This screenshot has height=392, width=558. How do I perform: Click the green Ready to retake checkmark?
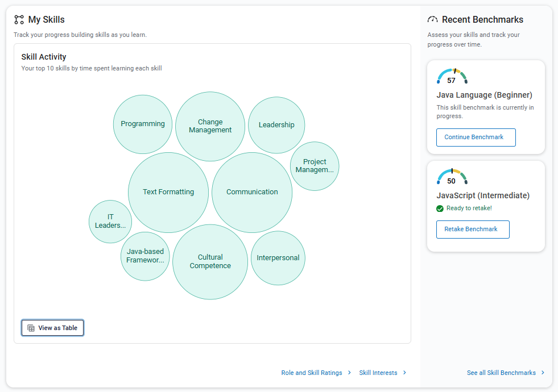tap(440, 208)
